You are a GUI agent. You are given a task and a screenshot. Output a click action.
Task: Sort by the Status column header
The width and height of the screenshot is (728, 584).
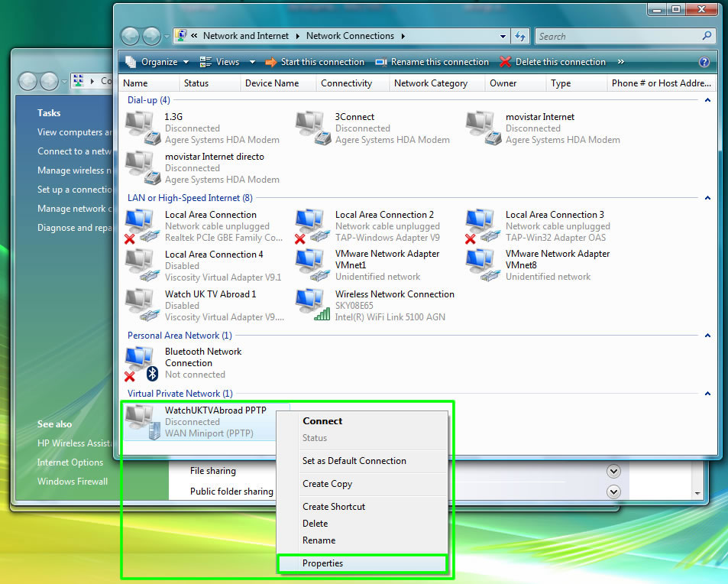pos(209,83)
